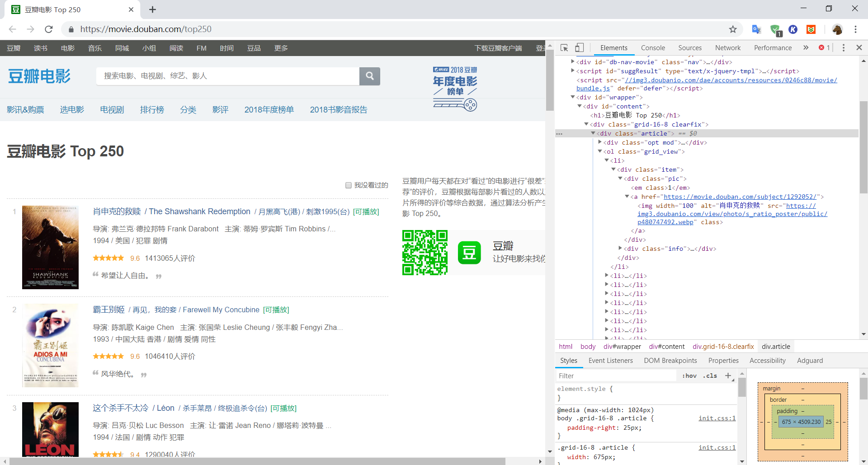Expand the suggResult script node
This screenshot has width=868, height=465.
coord(572,71)
